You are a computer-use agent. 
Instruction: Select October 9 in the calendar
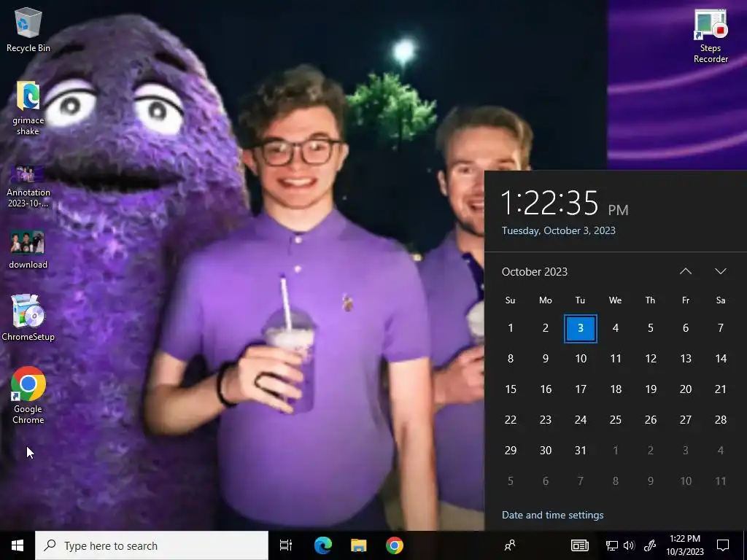click(x=546, y=359)
